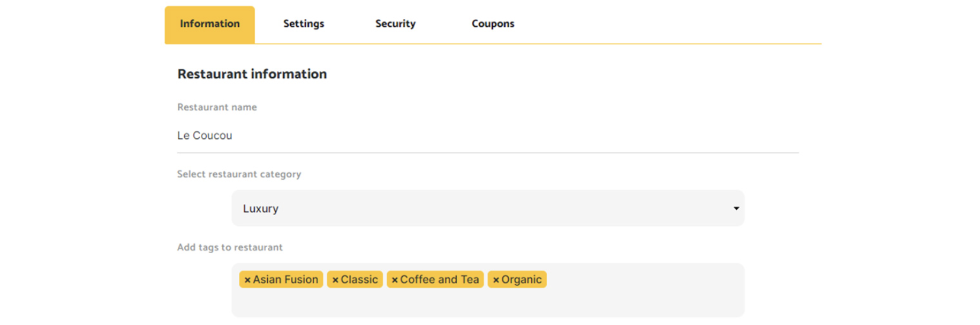Select the Organic tag label
Viewport: 980px width, 325px height.
(522, 280)
